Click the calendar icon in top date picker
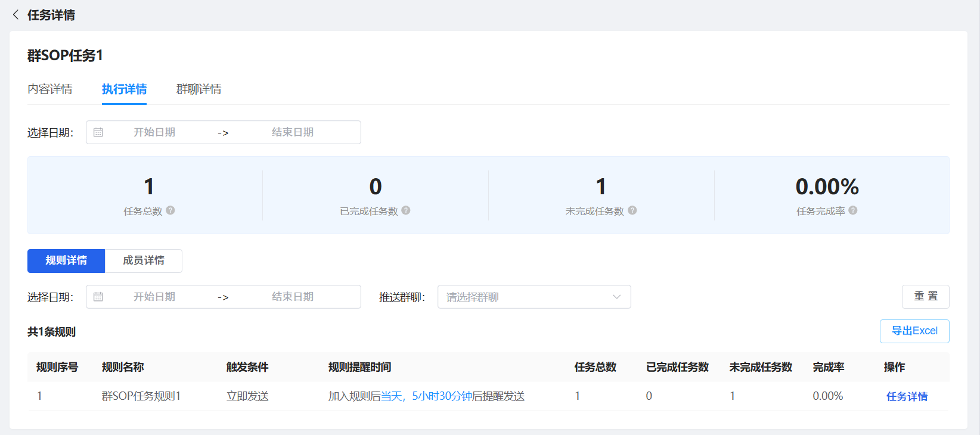Image resolution: width=980 pixels, height=435 pixels. (x=98, y=132)
